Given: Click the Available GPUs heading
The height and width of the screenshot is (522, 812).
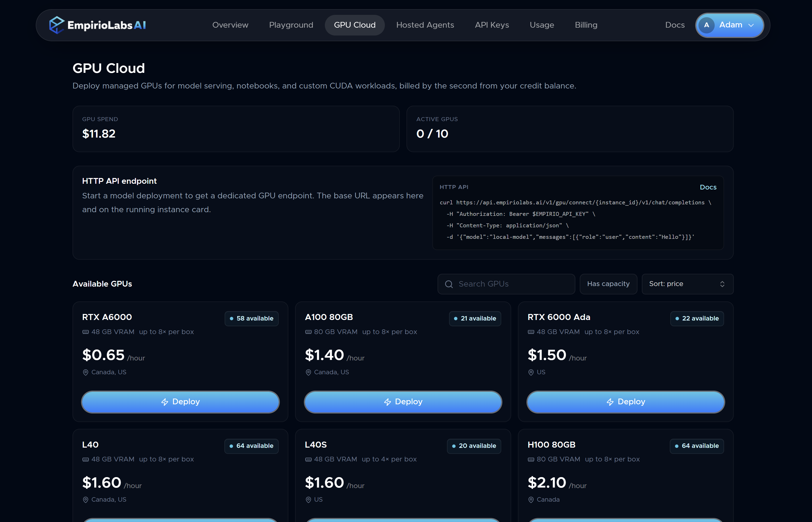Looking at the screenshot, I should pos(102,284).
